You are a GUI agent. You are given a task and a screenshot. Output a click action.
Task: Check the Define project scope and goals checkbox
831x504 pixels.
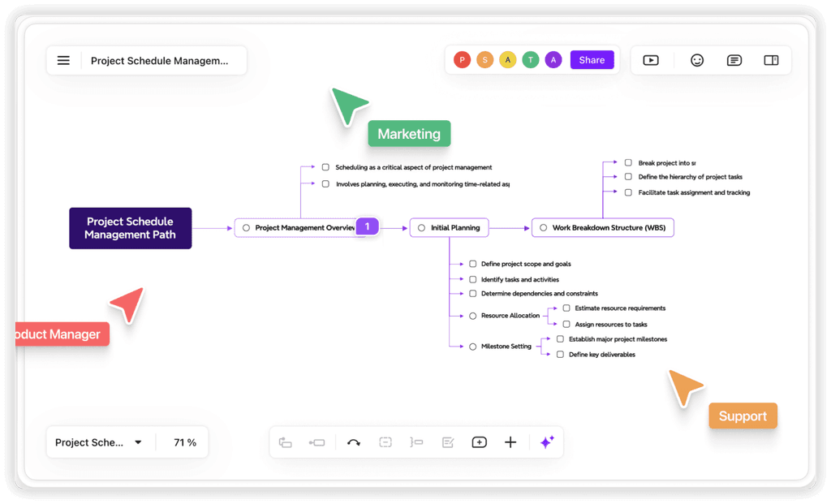(x=473, y=264)
